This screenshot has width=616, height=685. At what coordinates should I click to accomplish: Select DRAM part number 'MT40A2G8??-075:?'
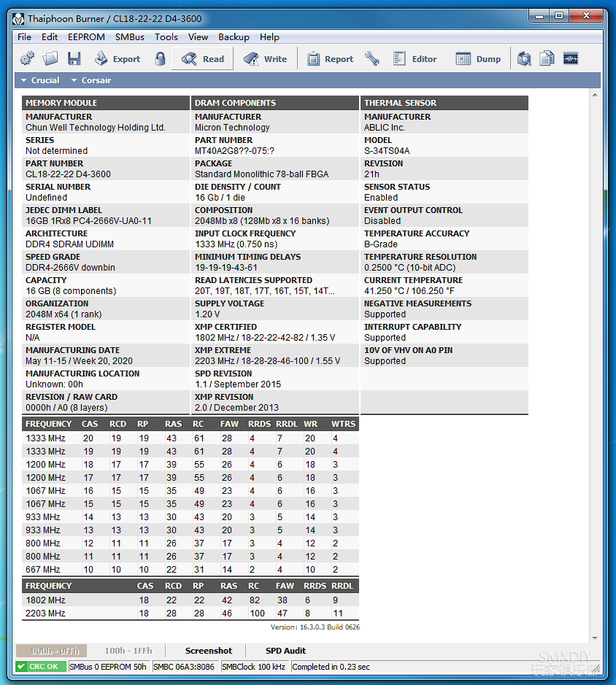[235, 151]
